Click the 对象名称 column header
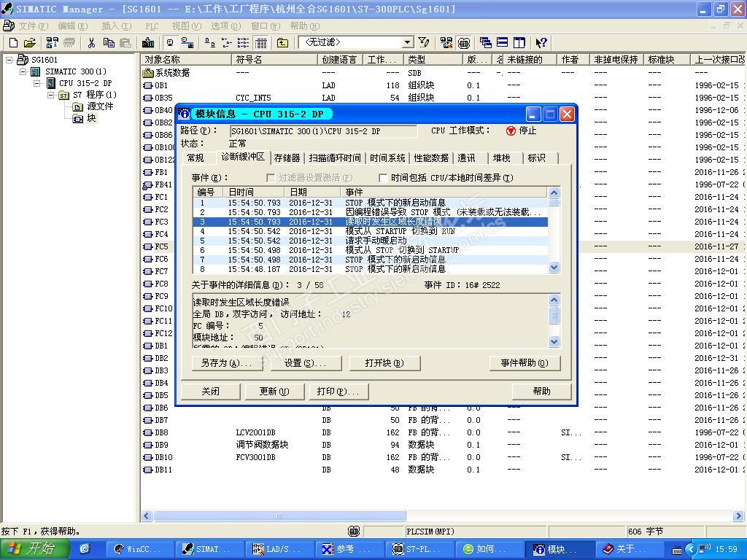 pyautogui.click(x=186, y=60)
